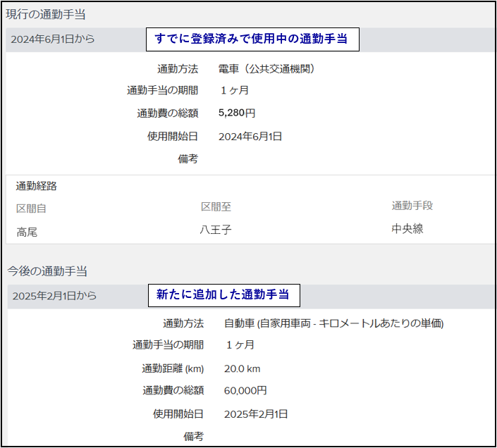497x448 pixels.
Task: Click the 備考 label in the current allowance
Action: (188, 158)
